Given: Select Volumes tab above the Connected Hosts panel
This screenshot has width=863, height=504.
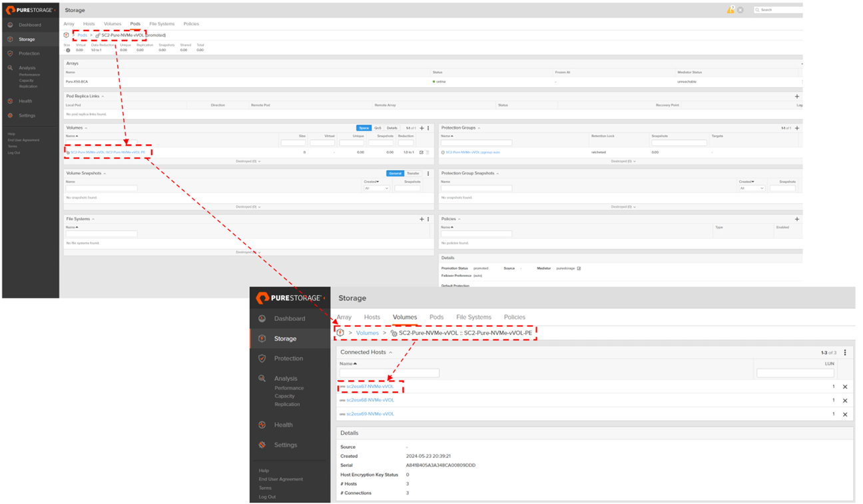Looking at the screenshot, I should 404,317.
